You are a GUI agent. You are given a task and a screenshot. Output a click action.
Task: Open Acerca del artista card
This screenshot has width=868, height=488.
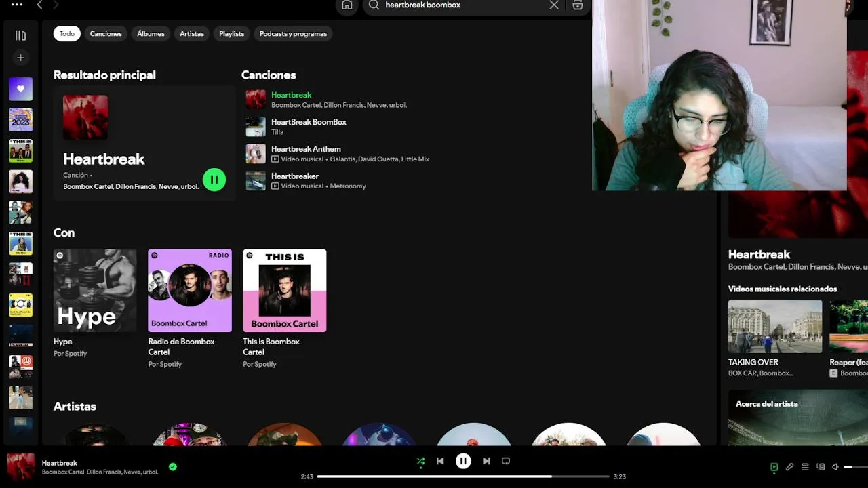click(x=798, y=418)
